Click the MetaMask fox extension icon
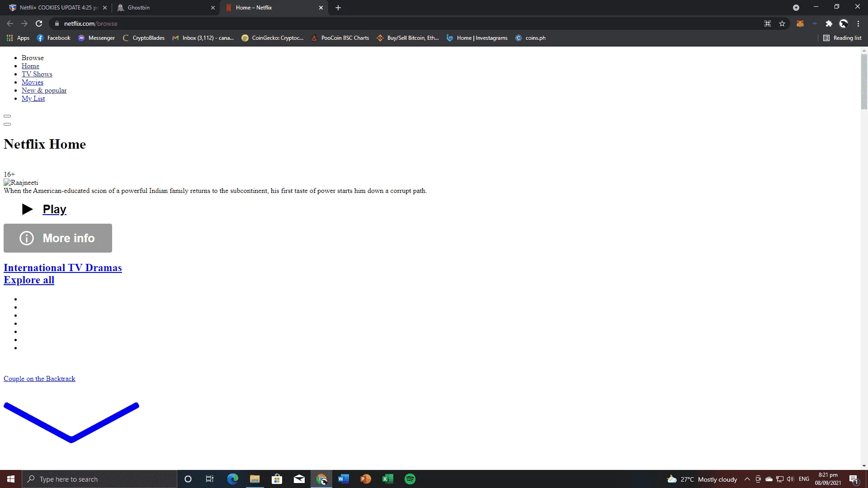Screen dimensions: 868x488 click(x=800, y=23)
